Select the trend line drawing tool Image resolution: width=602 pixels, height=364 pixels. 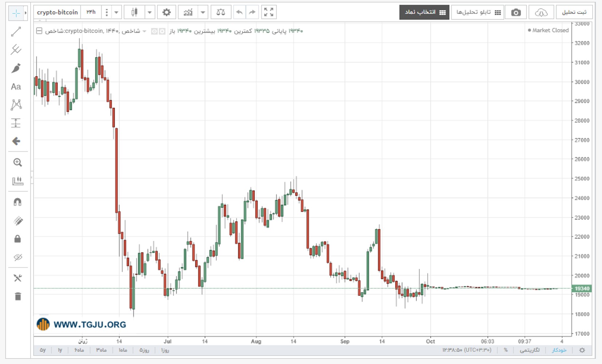16,32
